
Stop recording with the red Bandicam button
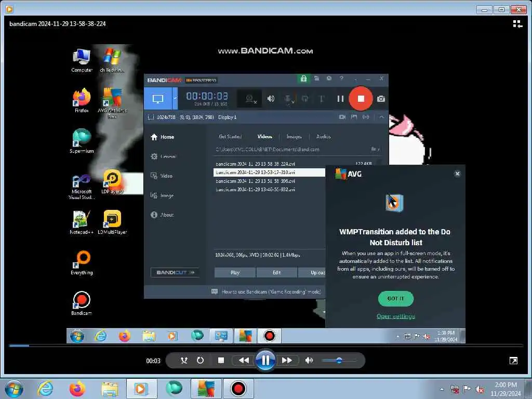(x=361, y=99)
